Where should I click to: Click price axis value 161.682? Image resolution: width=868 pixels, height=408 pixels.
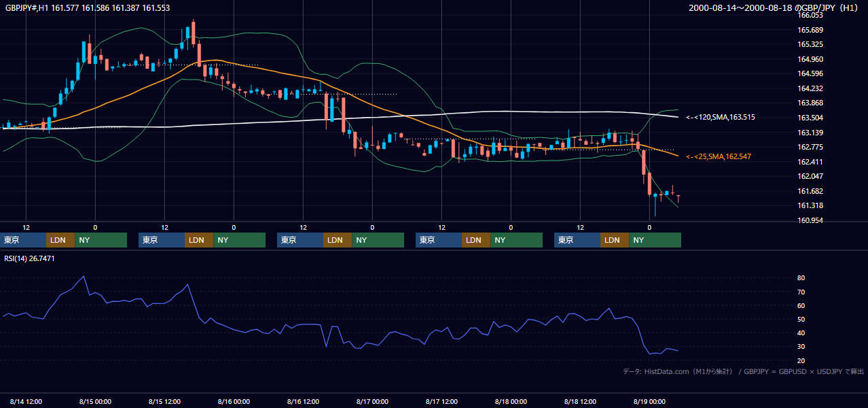(x=810, y=191)
